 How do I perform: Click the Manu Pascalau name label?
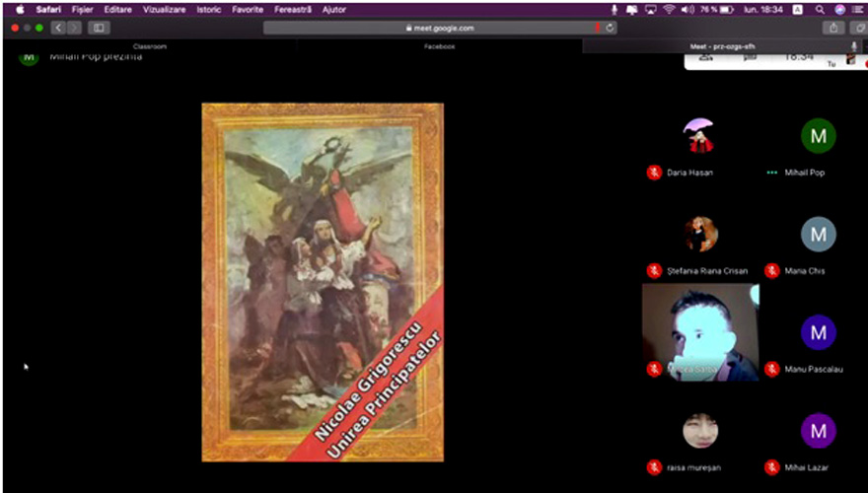[x=814, y=369]
